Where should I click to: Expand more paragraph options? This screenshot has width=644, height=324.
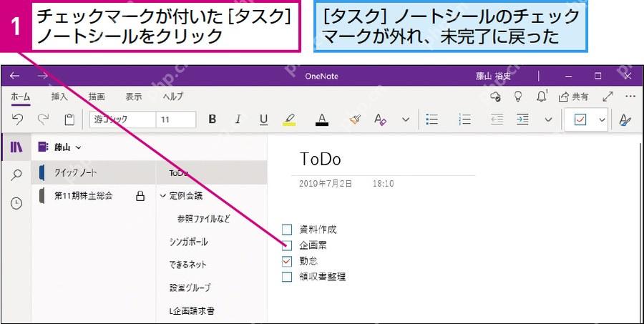[x=548, y=120]
